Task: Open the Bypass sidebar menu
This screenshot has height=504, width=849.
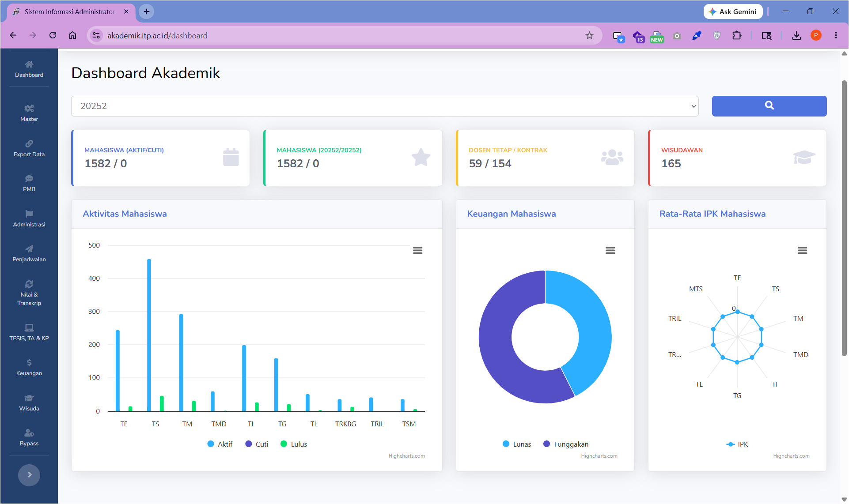Action: click(29, 438)
